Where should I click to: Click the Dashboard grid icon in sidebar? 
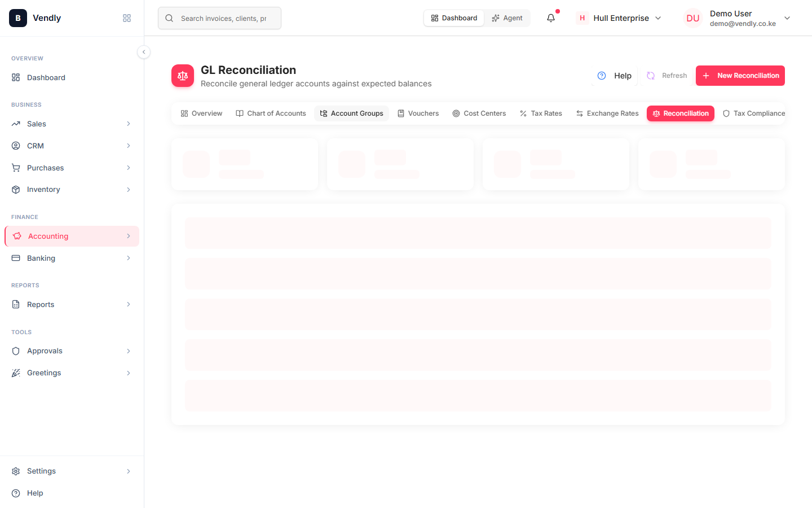coord(16,77)
